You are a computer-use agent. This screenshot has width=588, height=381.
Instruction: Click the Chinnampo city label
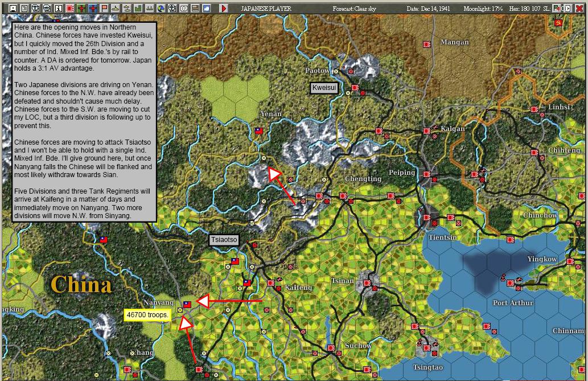569,331
